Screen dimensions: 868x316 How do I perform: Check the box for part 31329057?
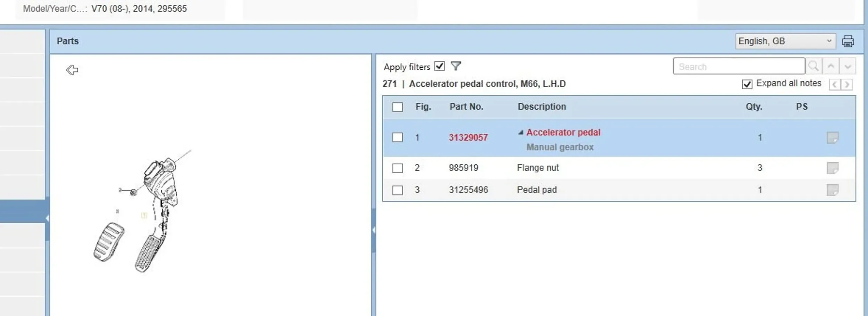(x=398, y=138)
